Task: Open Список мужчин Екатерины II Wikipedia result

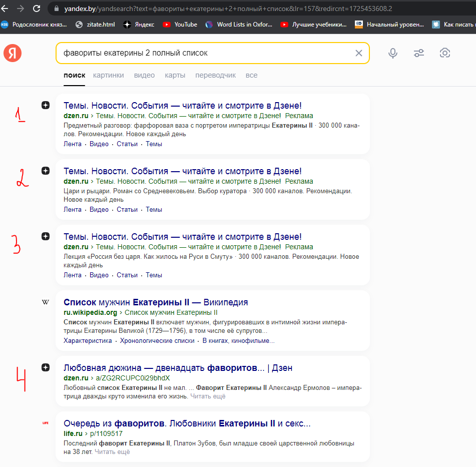Action: (x=156, y=302)
